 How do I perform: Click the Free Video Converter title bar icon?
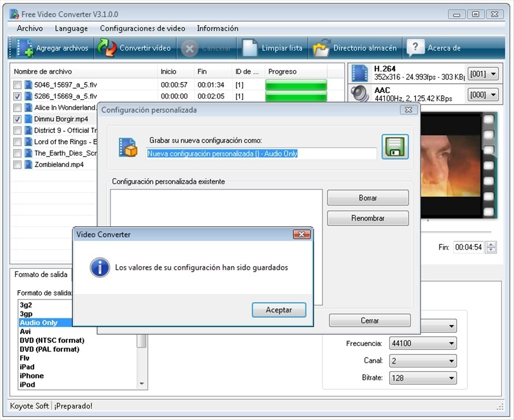pos(14,14)
